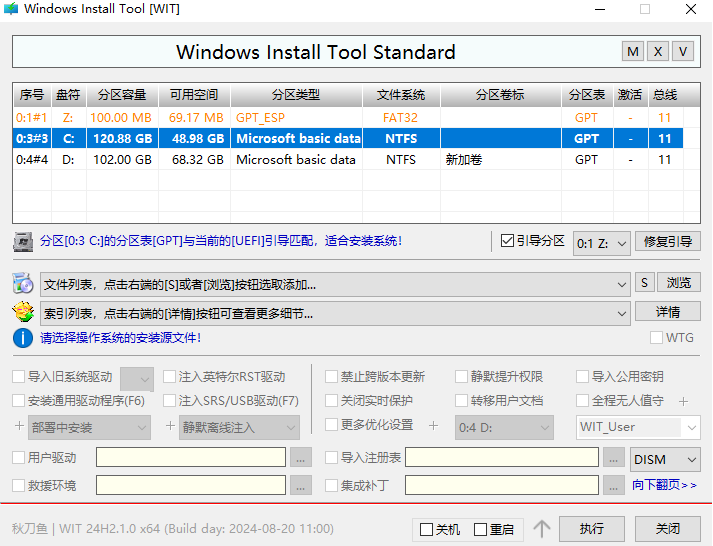Click the X button in header
The image size is (713, 546).
coord(658,52)
